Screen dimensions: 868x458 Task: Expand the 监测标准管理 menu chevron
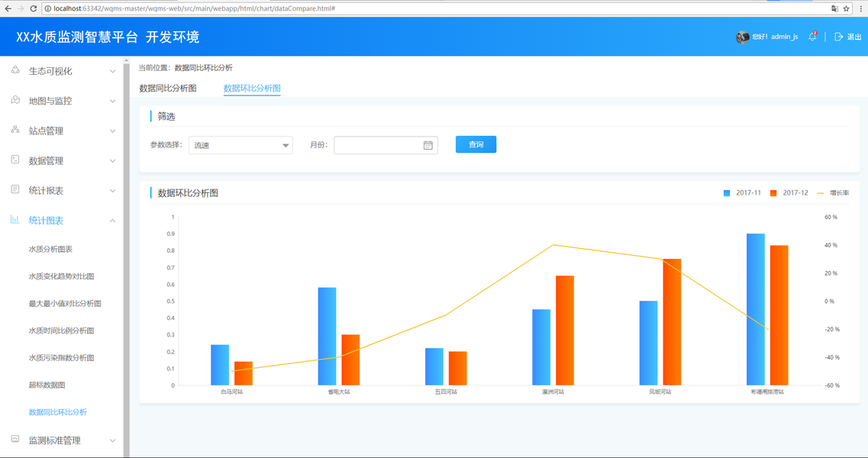(112, 441)
